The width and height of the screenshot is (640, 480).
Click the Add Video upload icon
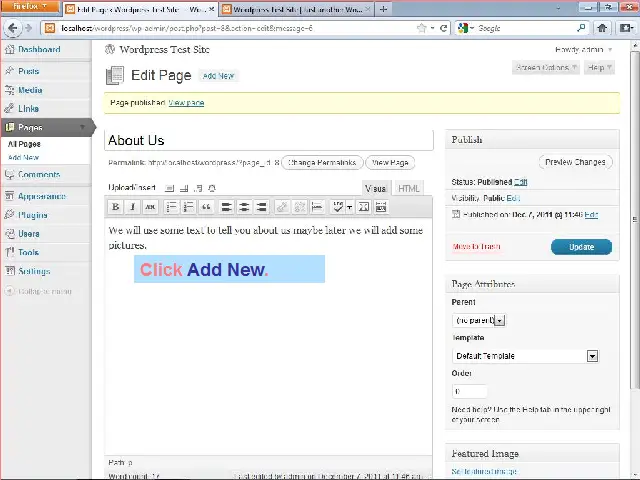click(184, 188)
